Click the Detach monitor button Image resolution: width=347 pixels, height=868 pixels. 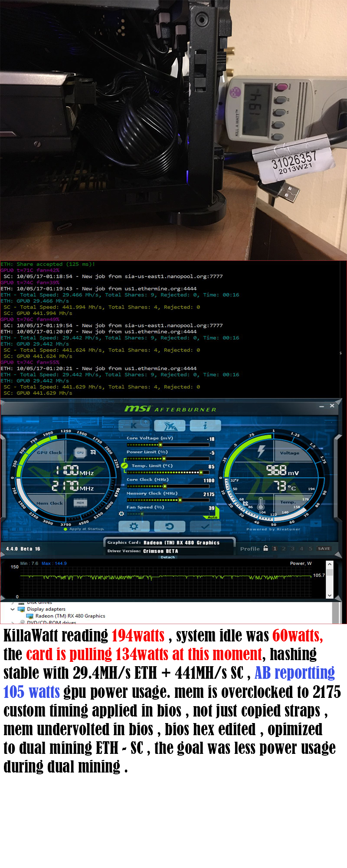click(x=168, y=557)
